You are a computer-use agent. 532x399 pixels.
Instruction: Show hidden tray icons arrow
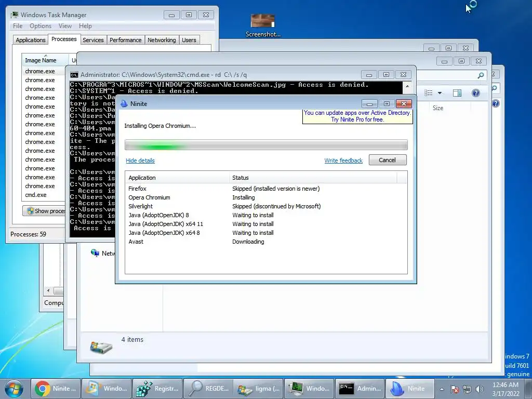point(442,389)
